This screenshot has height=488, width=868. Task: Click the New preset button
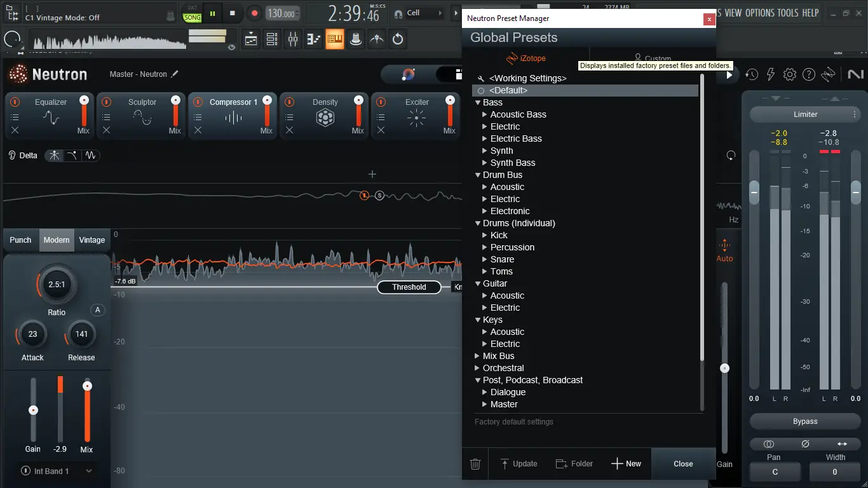coord(627,464)
